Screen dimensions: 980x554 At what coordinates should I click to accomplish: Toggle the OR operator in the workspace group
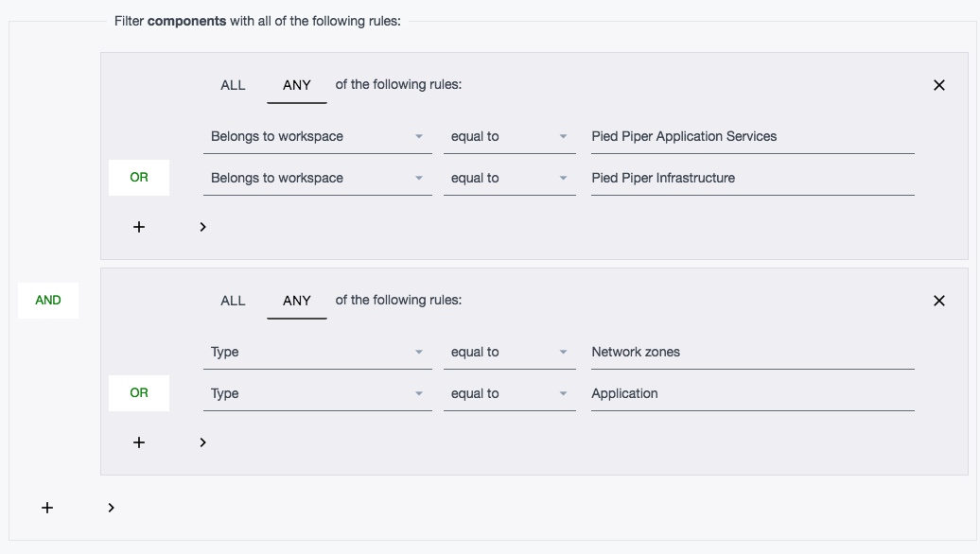(x=139, y=178)
